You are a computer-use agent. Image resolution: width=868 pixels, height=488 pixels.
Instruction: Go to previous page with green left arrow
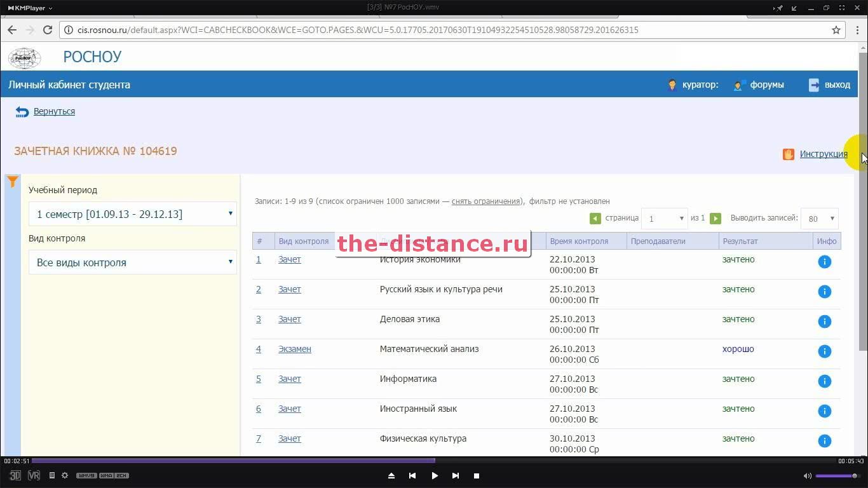[595, 219]
